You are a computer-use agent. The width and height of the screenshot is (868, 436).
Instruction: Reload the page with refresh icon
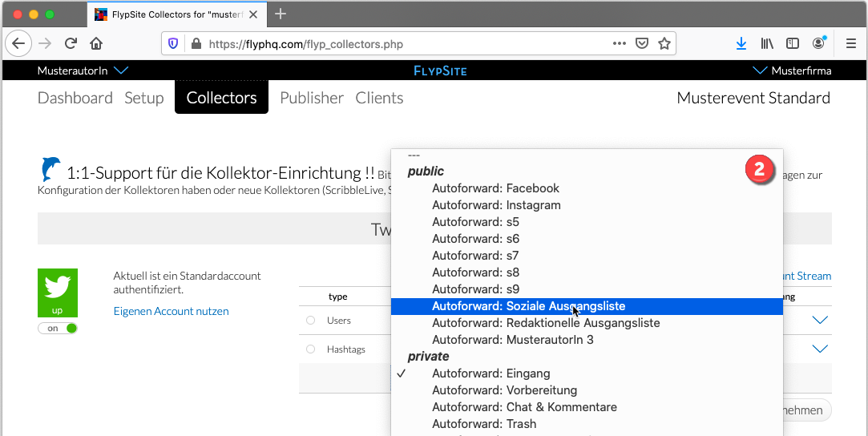[x=71, y=44]
